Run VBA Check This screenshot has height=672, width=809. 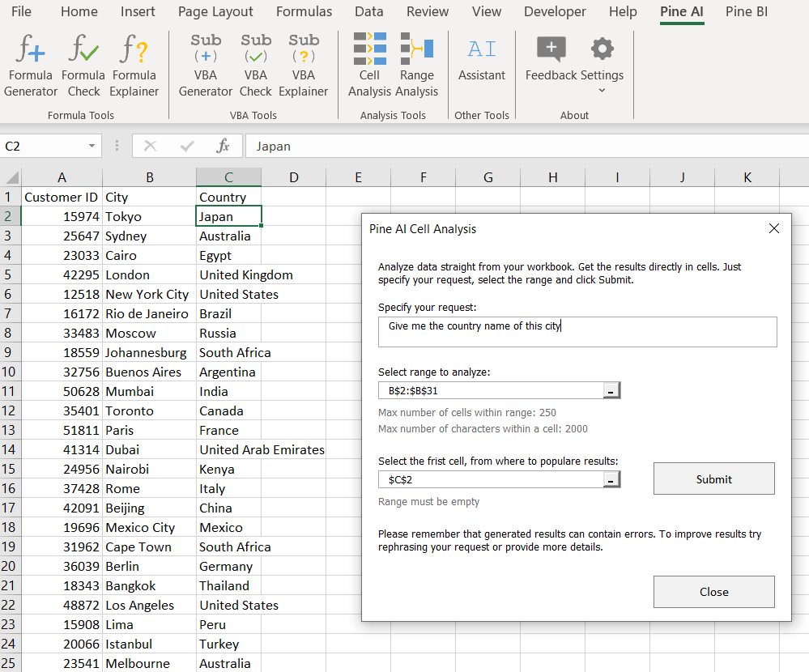[255, 65]
